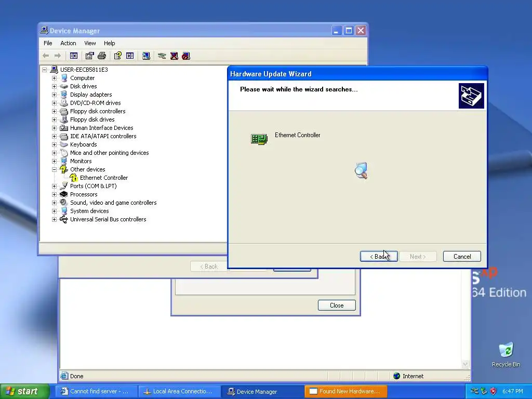This screenshot has height=399, width=532.
Task: Expand the Ports (COM & LPT) node
Action: coord(54,186)
